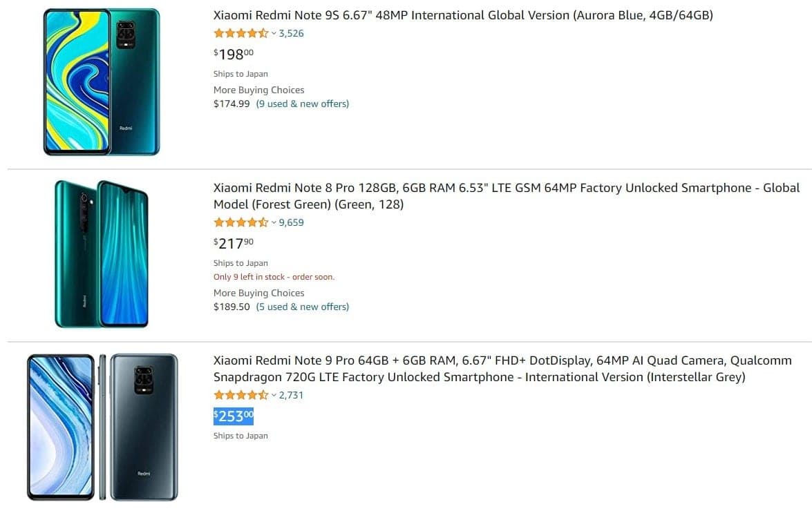Open the 3,526 reviews link

click(x=291, y=33)
